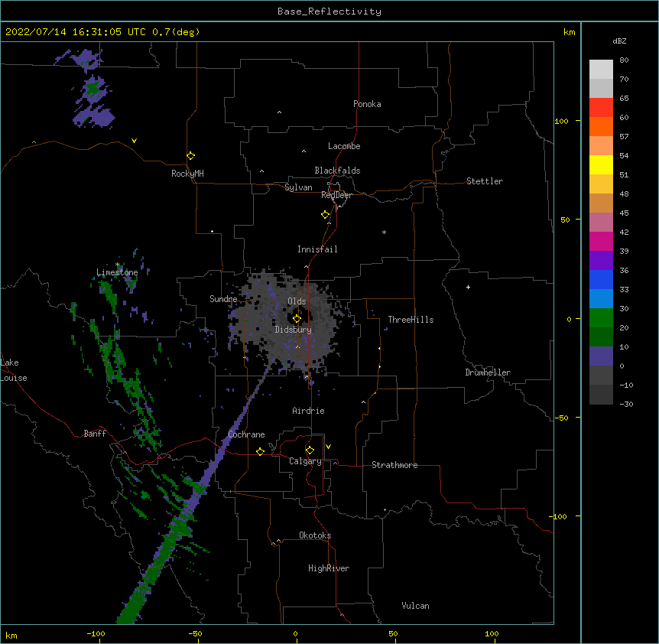Pick the dark blue 33-36 dBZ swatch
Viewport: 659px width, 644px height.
click(x=601, y=279)
